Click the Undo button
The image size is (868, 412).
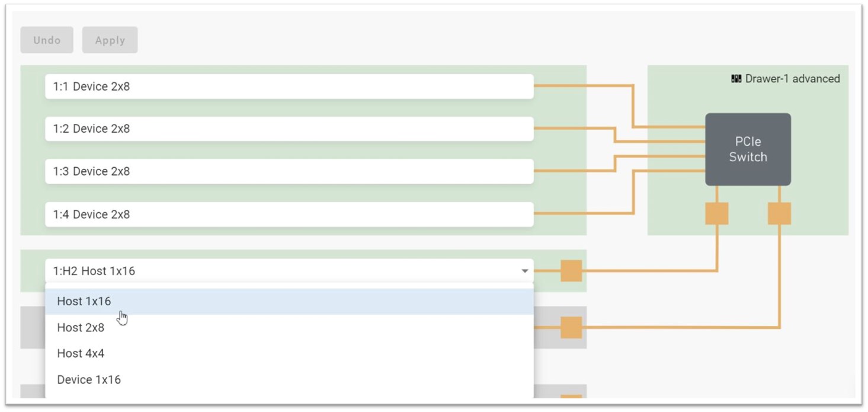47,40
